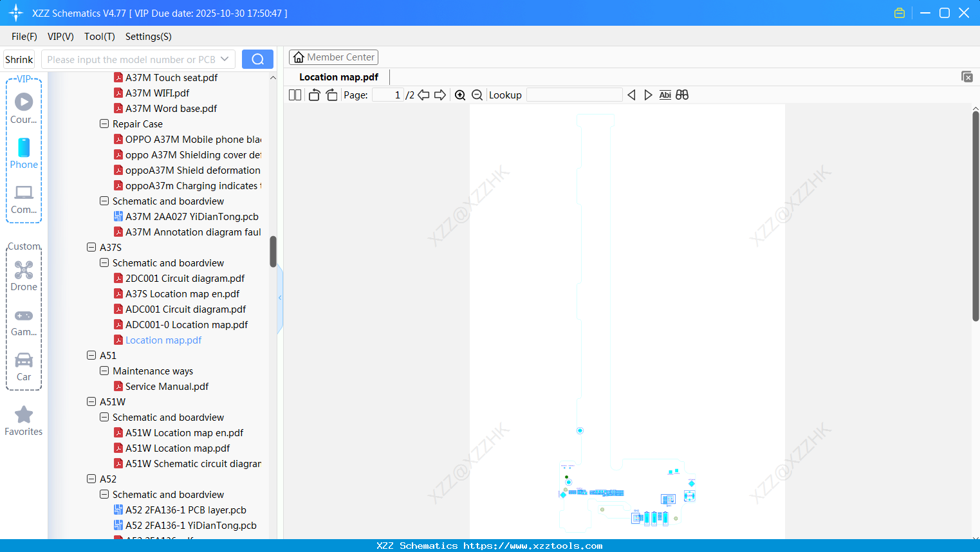Click the model number search input
The width and height of the screenshot is (980, 552).
pos(130,59)
